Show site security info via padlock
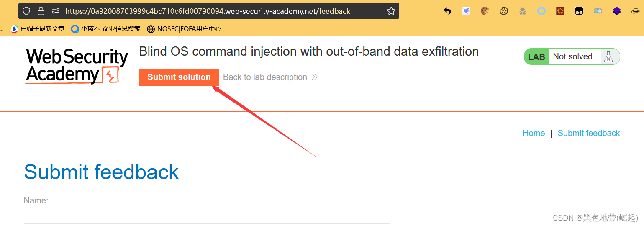 point(41,11)
